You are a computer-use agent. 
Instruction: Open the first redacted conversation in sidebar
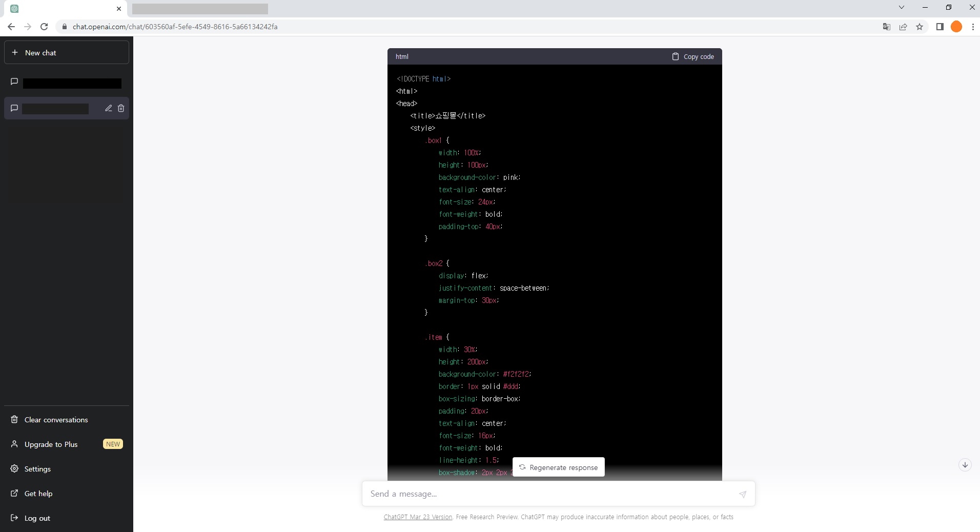tap(67, 83)
